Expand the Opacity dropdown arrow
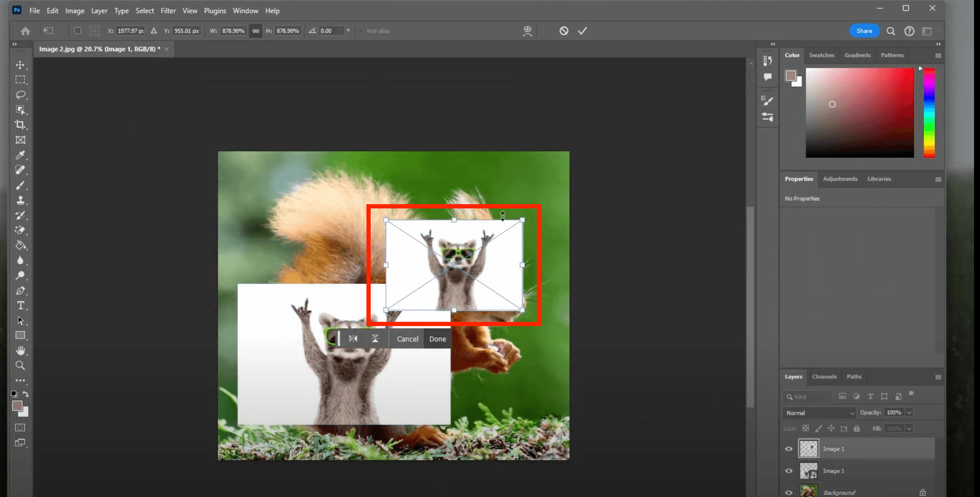Image resolution: width=980 pixels, height=497 pixels. click(909, 413)
